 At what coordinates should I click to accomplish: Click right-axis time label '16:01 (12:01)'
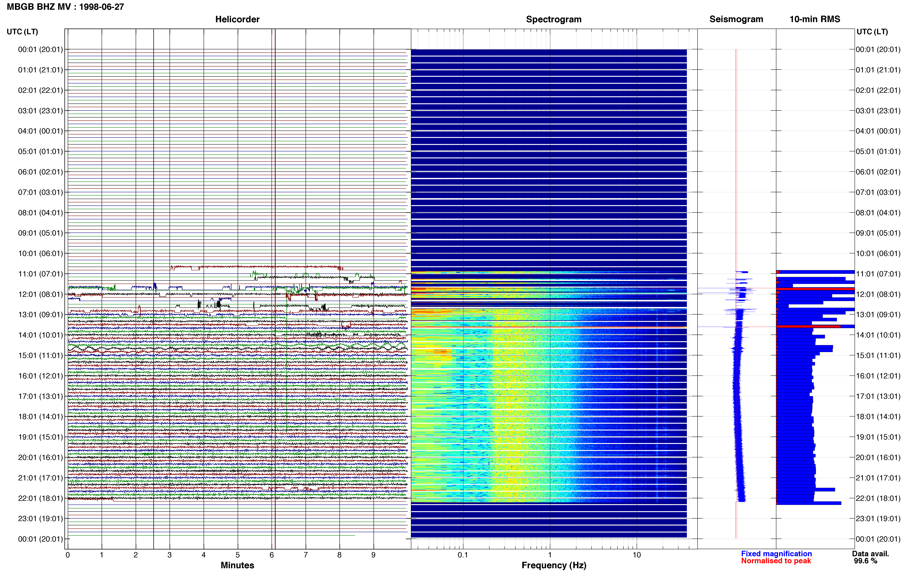878,376
